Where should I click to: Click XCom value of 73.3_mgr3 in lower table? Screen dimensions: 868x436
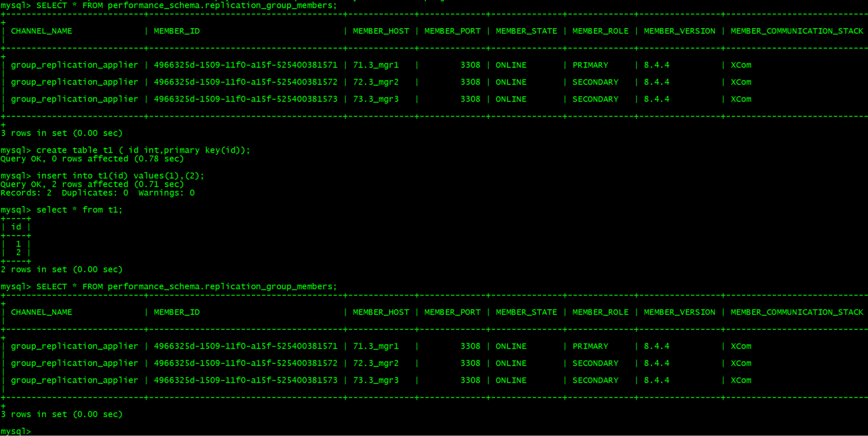(x=741, y=380)
